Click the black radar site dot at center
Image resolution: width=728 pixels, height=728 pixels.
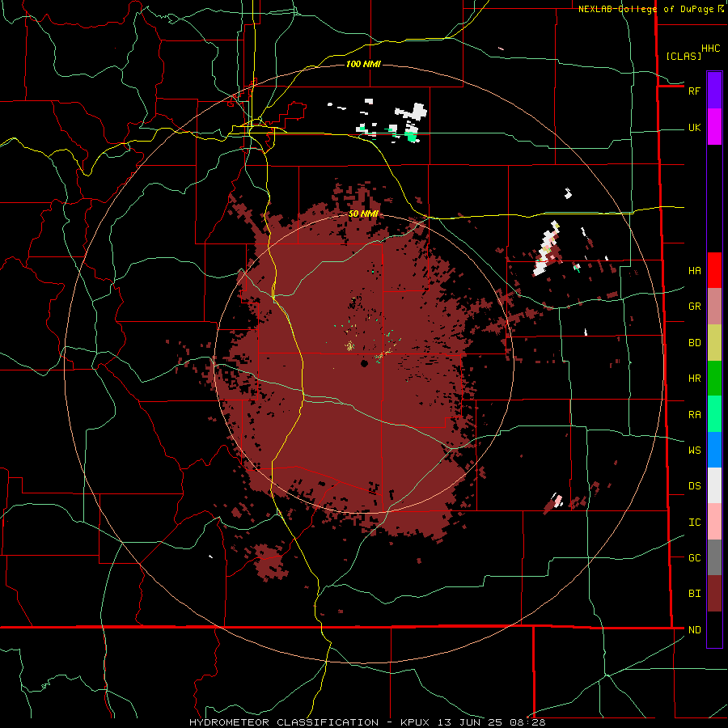point(364,363)
